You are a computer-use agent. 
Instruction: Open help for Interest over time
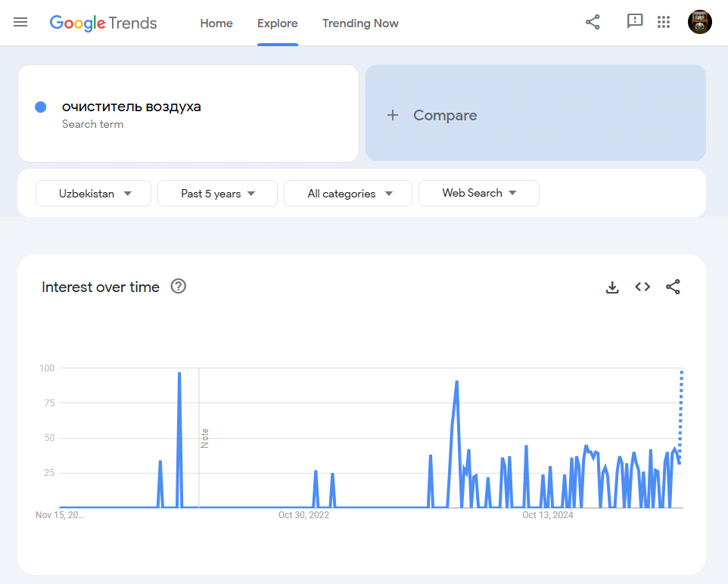coord(179,287)
